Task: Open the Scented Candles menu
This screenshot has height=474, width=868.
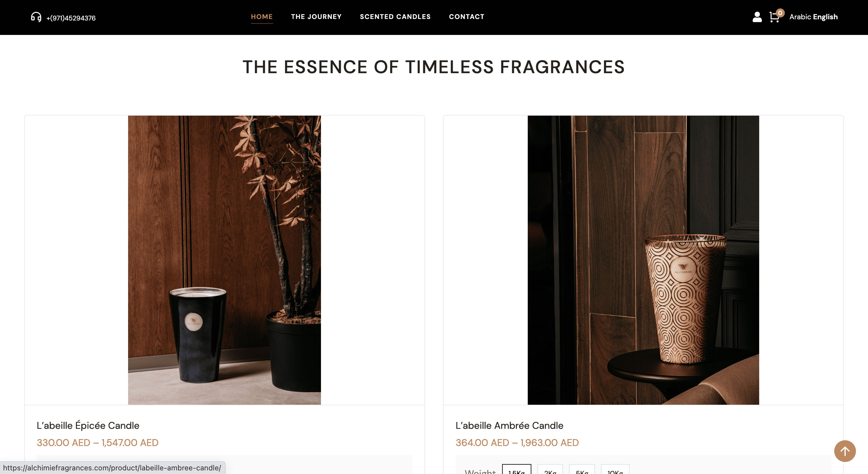Action: tap(395, 17)
